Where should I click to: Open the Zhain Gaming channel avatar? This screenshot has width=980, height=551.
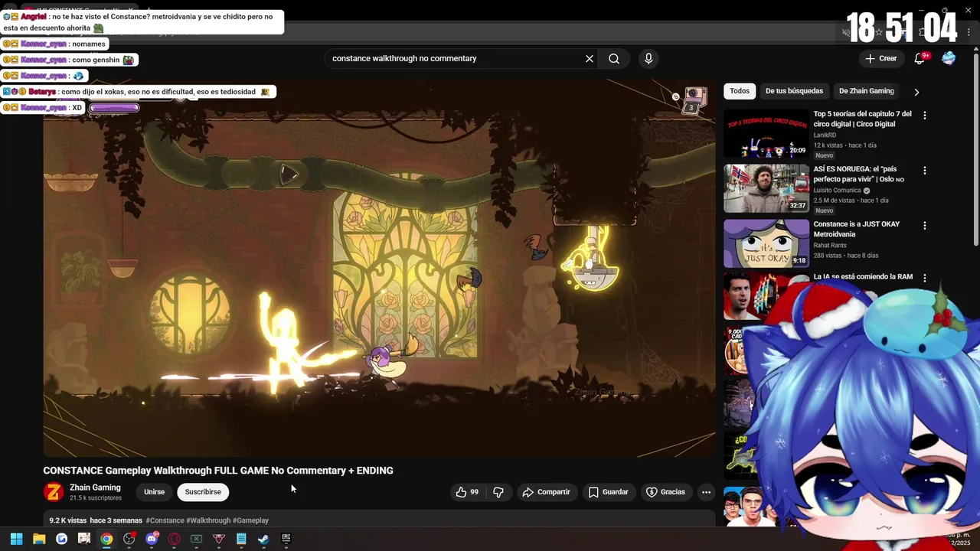[x=54, y=492]
